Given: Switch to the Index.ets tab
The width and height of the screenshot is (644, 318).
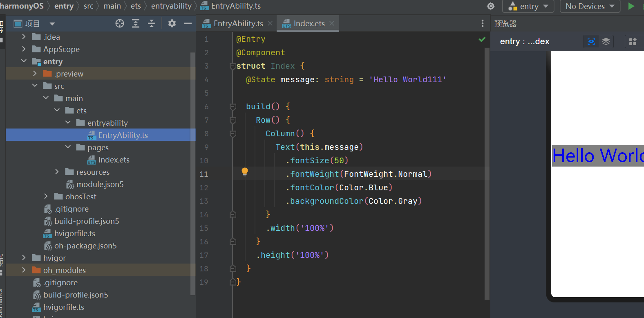Looking at the screenshot, I should coord(309,23).
